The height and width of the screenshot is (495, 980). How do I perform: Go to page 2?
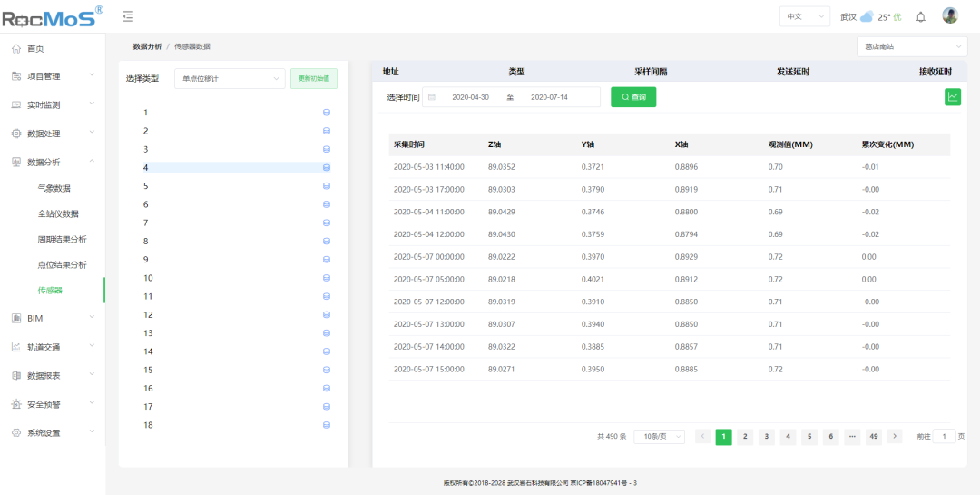click(744, 436)
